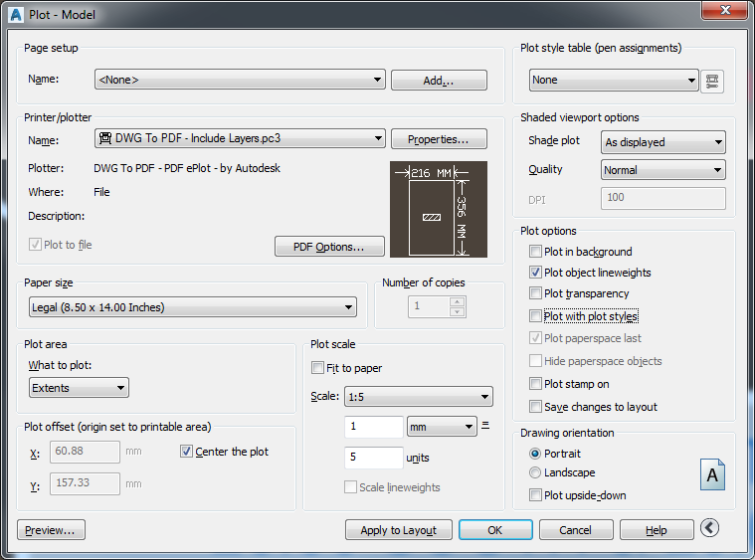Screen dimensions: 755x560
Task: Click the units field containing 5
Action: coord(374,457)
